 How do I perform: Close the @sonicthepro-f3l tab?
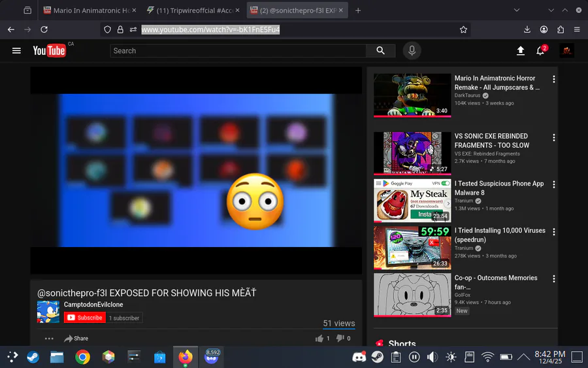(x=341, y=10)
